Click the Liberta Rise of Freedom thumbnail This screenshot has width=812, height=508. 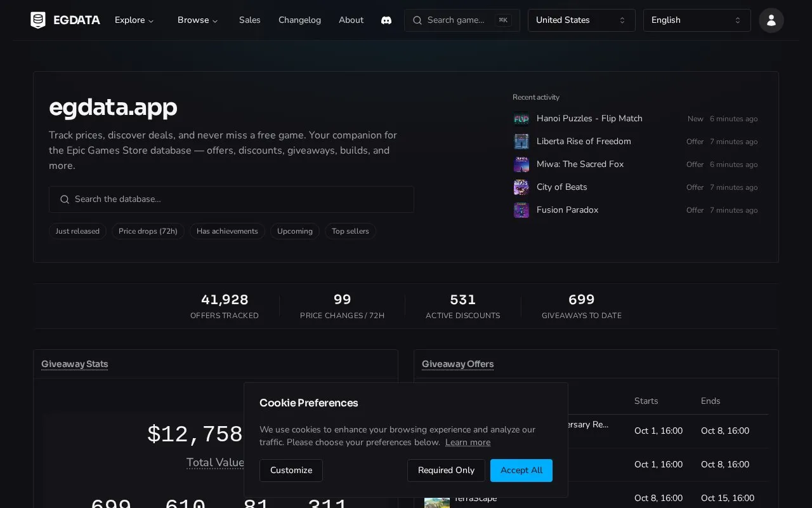(521, 142)
